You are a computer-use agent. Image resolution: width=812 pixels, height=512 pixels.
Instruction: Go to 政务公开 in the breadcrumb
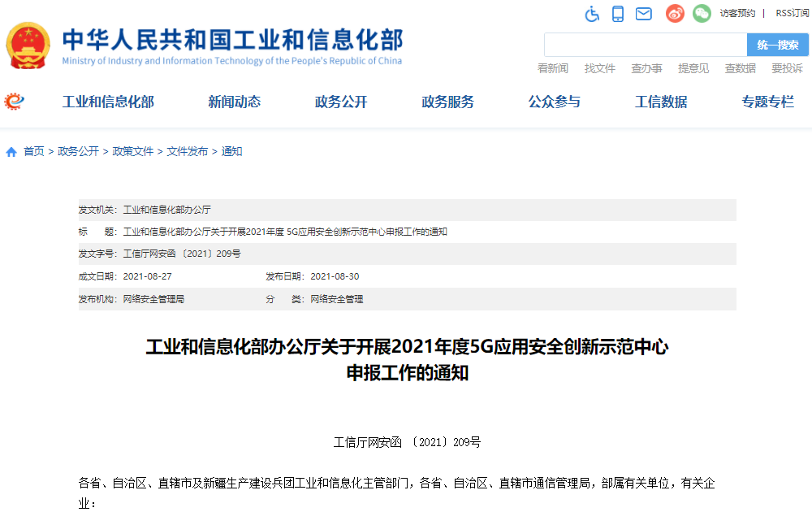pyautogui.click(x=79, y=150)
